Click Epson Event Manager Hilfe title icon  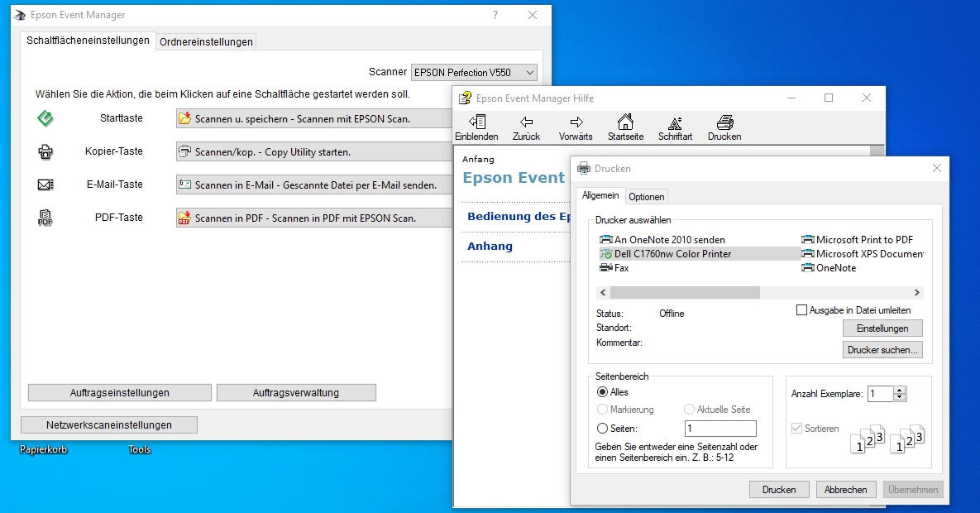[465, 98]
